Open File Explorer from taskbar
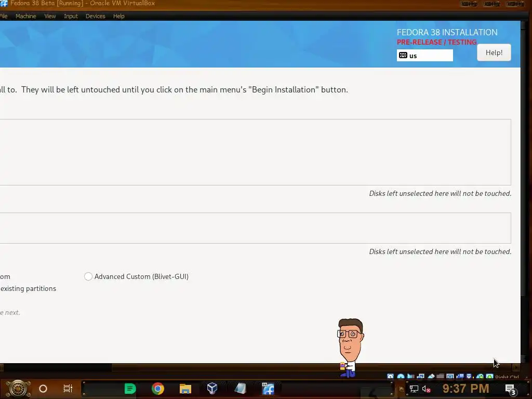532x399 pixels. 185,389
